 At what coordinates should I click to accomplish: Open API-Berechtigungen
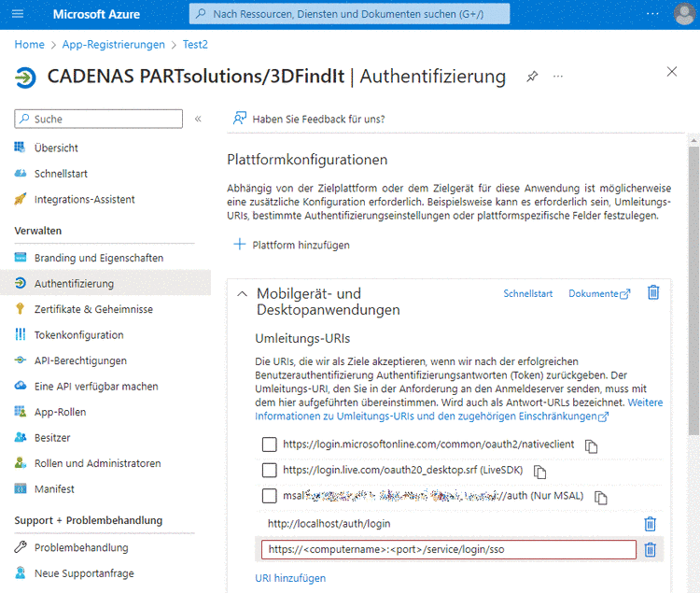pyautogui.click(x=80, y=360)
